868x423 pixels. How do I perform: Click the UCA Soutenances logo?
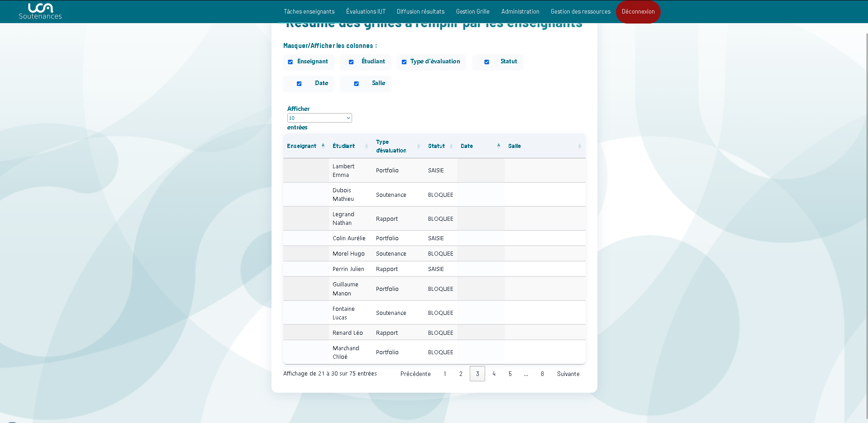[x=40, y=11]
